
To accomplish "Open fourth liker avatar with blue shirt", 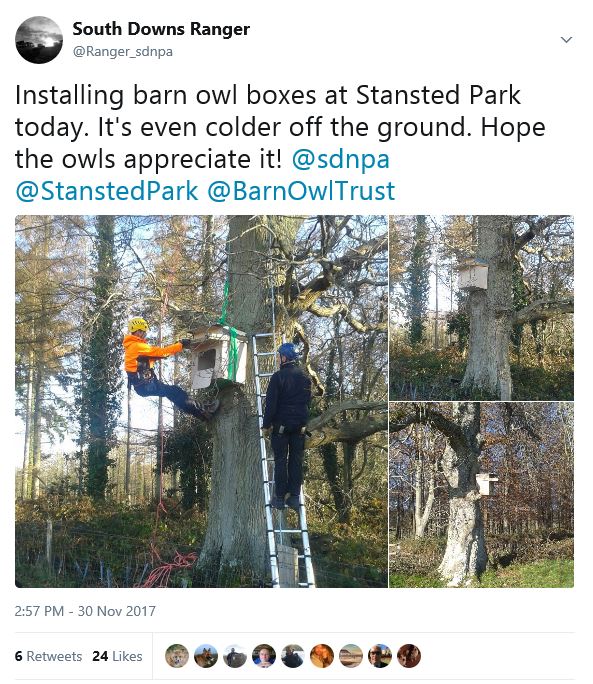I will 264,656.
